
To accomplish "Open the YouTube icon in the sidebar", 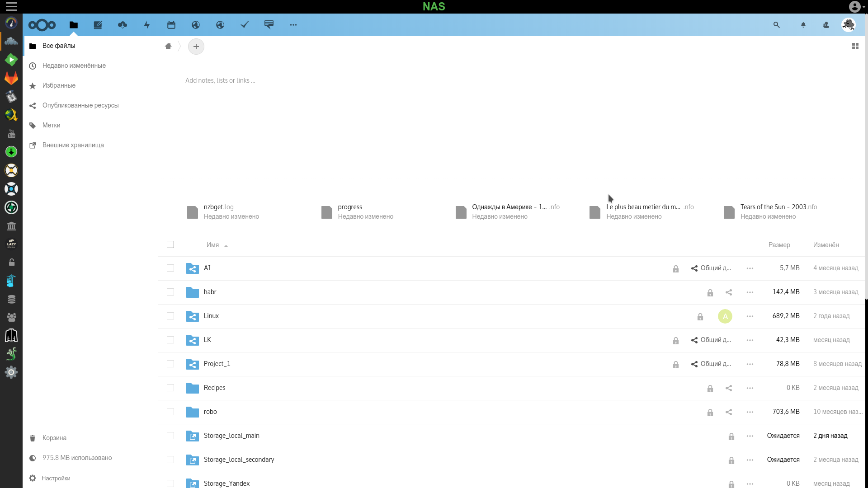I will [x=11, y=134].
